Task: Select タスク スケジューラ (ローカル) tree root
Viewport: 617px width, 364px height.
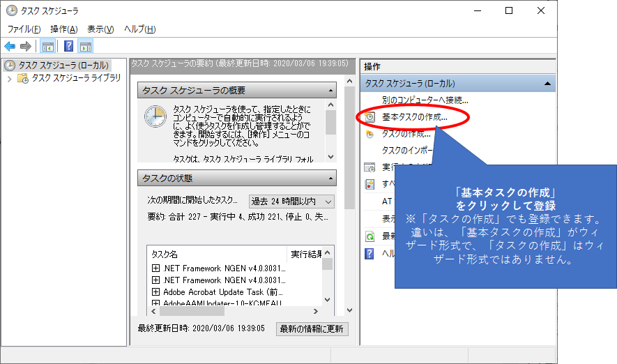Action: pyautogui.click(x=63, y=66)
